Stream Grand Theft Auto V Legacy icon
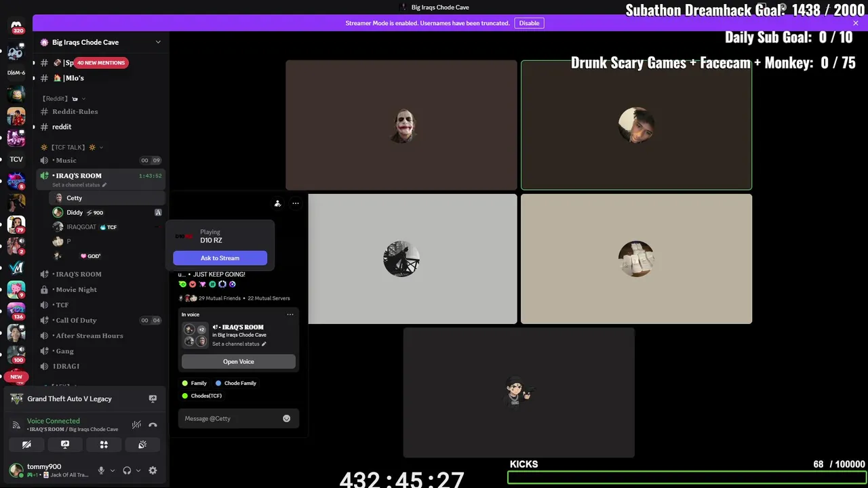 153,399
